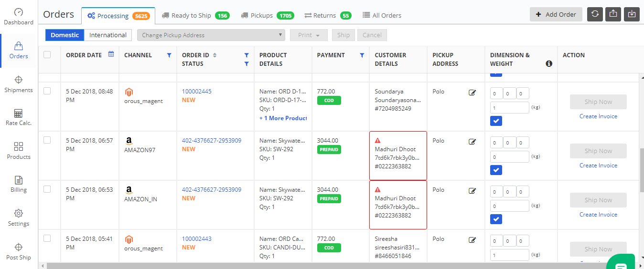Select order 100002443 checkbox
Screen dimensions: 644x269
(47, 238)
